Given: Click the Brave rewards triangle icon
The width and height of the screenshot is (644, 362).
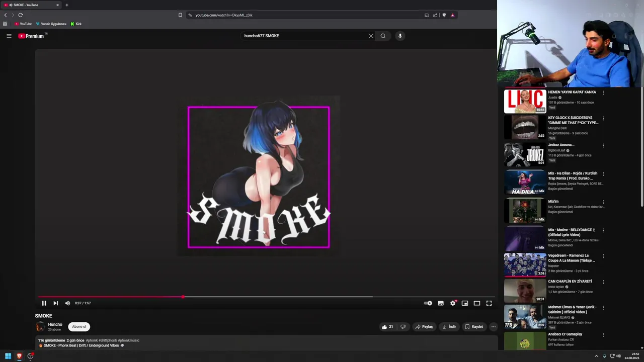Looking at the screenshot, I should click(452, 15).
